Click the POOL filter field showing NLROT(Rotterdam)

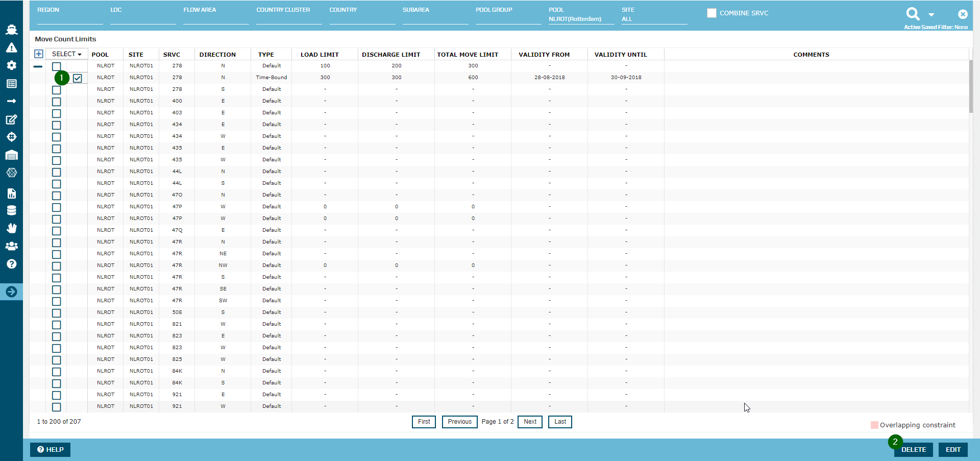tap(575, 19)
